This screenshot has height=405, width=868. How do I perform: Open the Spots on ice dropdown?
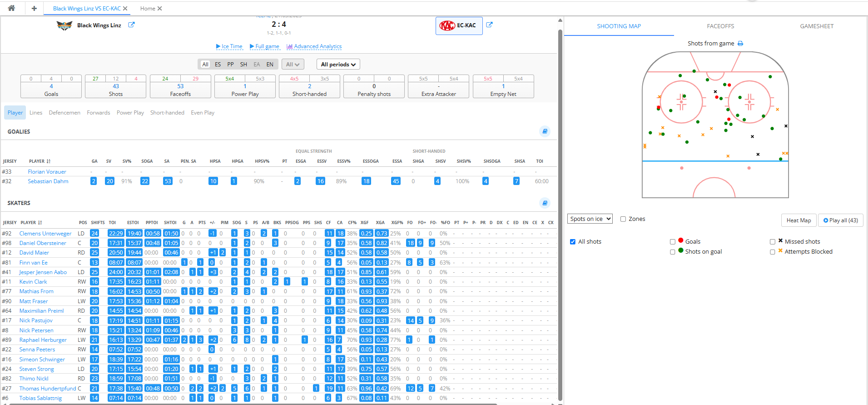tap(590, 219)
